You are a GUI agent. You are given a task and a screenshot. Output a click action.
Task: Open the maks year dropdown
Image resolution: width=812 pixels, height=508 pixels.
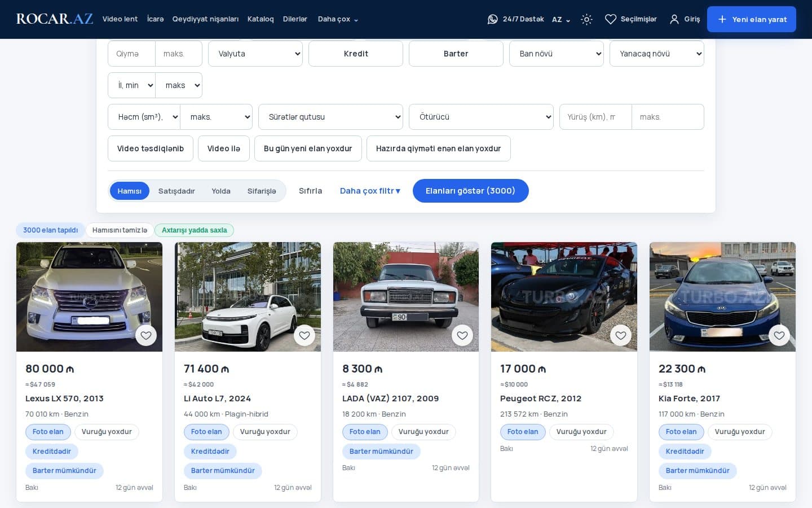pos(179,85)
